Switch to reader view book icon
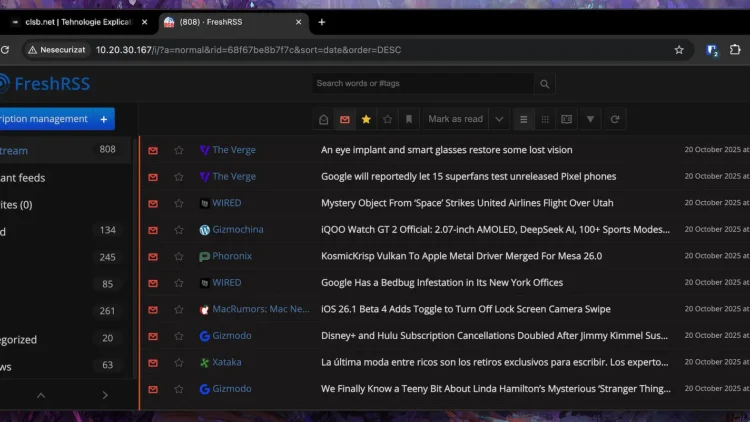 567,119
